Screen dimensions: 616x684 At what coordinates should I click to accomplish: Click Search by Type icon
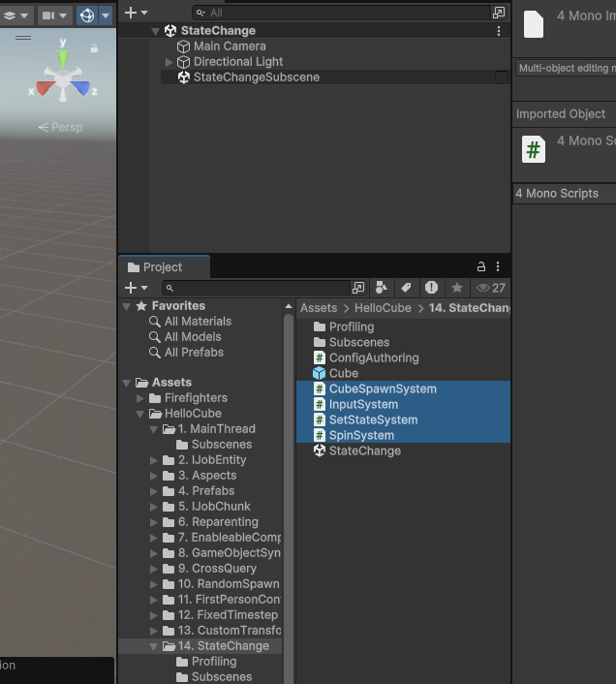tap(382, 288)
